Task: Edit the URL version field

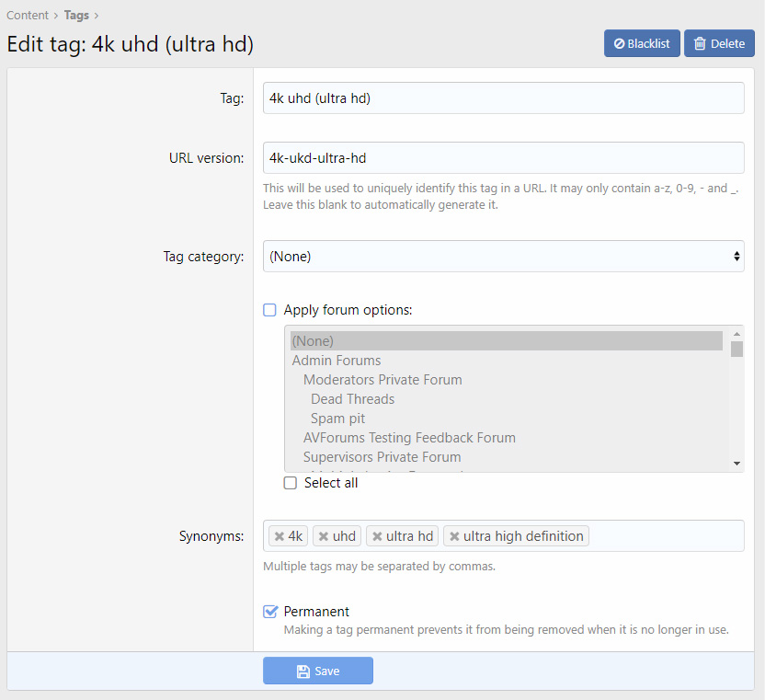Action: tap(503, 158)
